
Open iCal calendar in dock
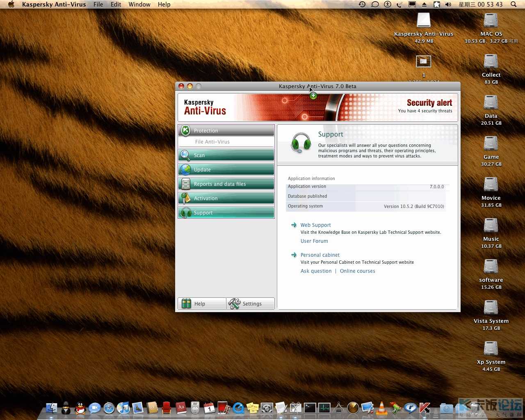coord(209,408)
